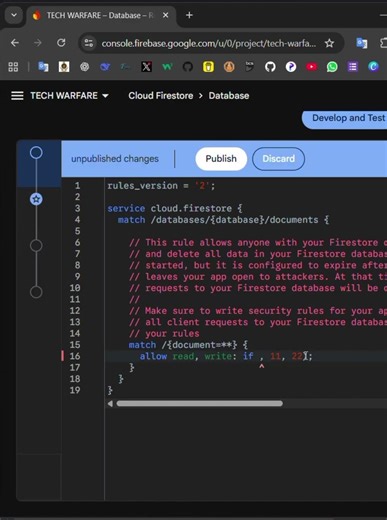
Task: Open the dark GitHub bookmark icon
Action: [188, 67]
